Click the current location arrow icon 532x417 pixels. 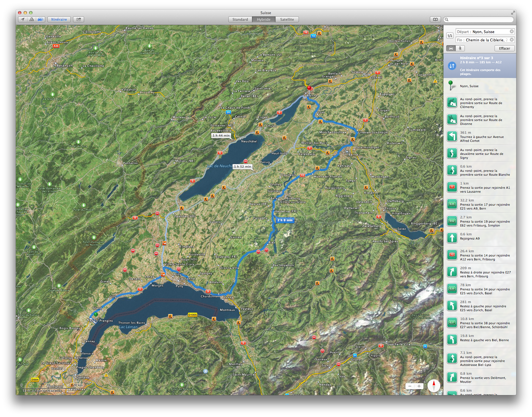(23, 19)
